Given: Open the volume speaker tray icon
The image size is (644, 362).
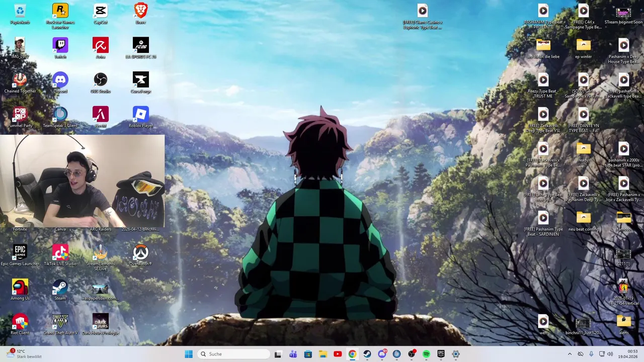Looking at the screenshot, I should tap(610, 354).
